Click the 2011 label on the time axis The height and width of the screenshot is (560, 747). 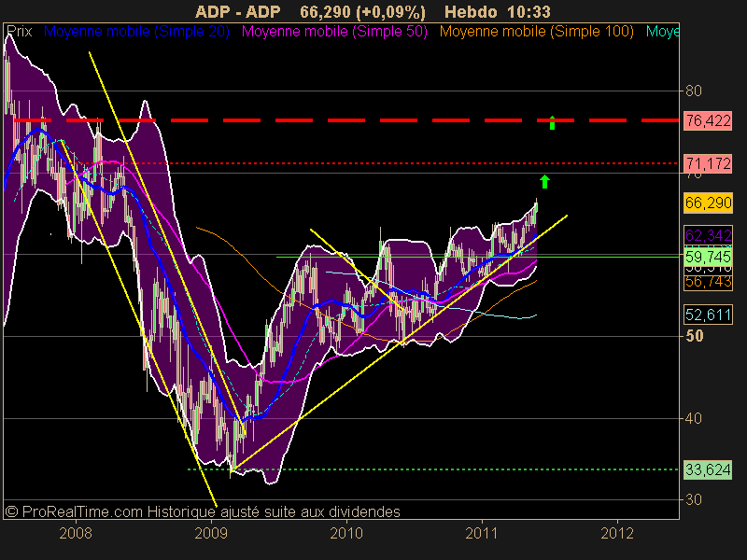pyautogui.click(x=482, y=533)
